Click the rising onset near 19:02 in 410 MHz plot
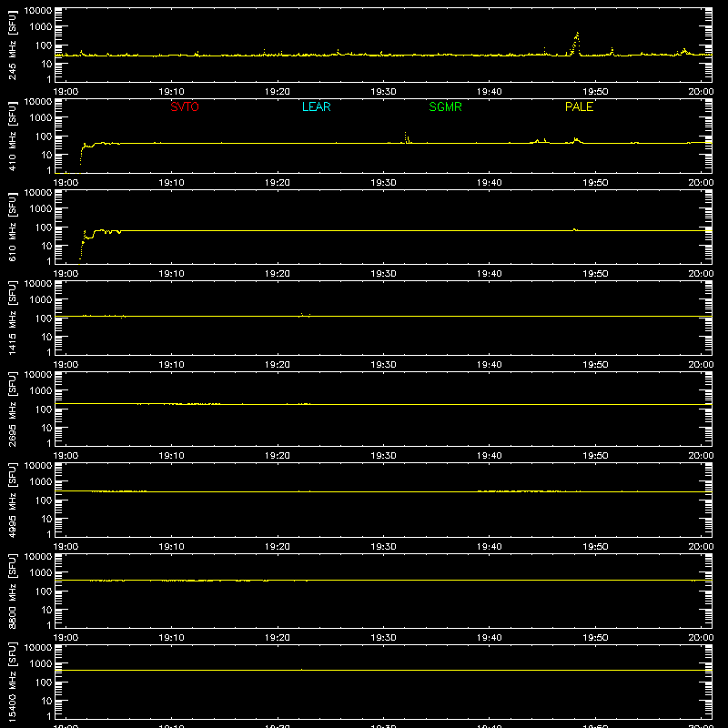This screenshot has height=728, width=728. point(82,153)
